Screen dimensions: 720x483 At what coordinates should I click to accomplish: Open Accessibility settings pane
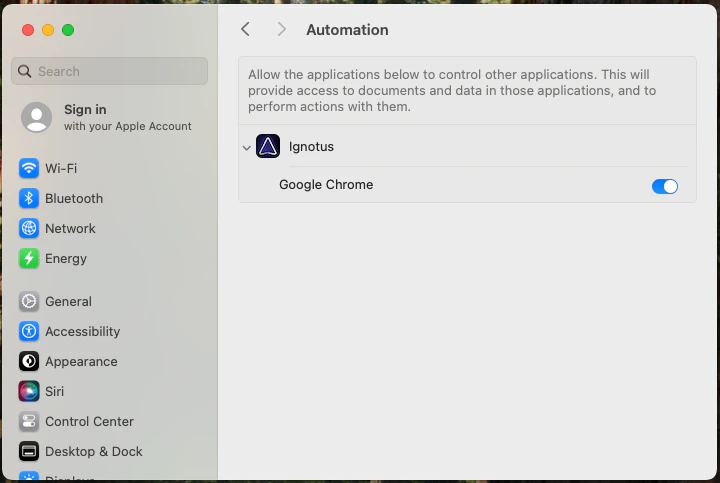(x=109, y=331)
